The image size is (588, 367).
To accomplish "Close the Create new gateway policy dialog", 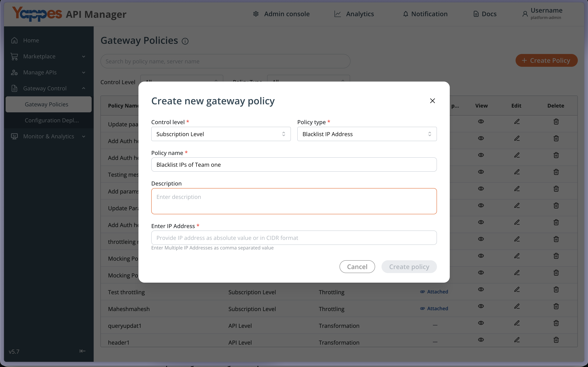I will (x=432, y=101).
